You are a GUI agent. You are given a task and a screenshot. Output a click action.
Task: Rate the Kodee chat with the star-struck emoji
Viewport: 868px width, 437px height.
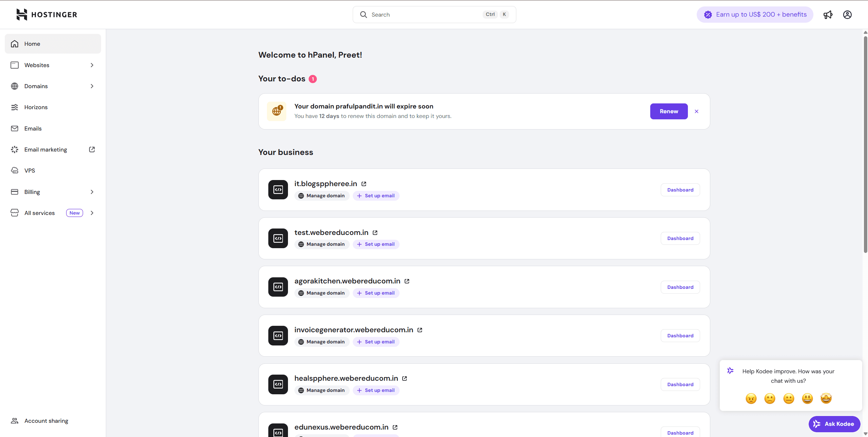[826, 398]
